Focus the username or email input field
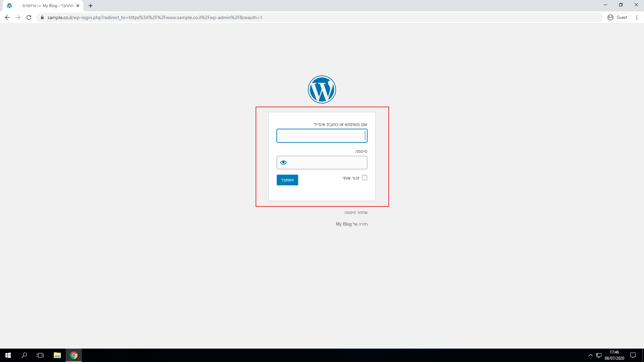Screen dimensions: 644x362 [322, 136]
